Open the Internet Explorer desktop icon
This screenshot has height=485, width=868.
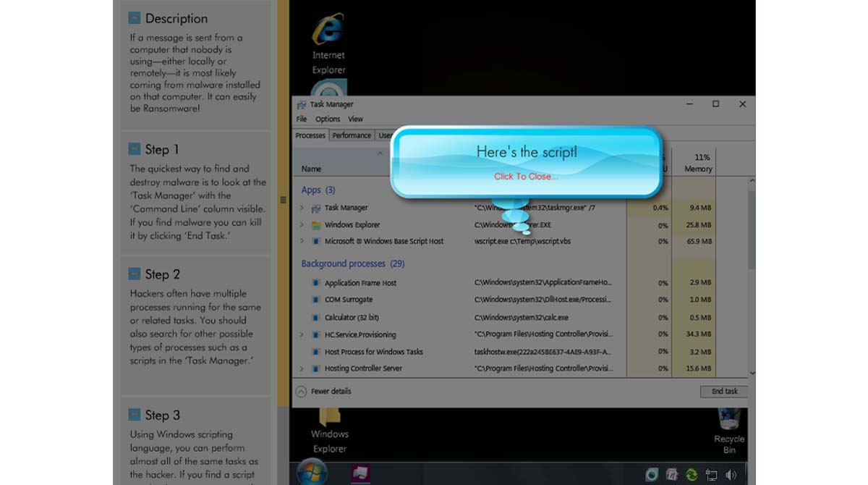[x=328, y=43]
